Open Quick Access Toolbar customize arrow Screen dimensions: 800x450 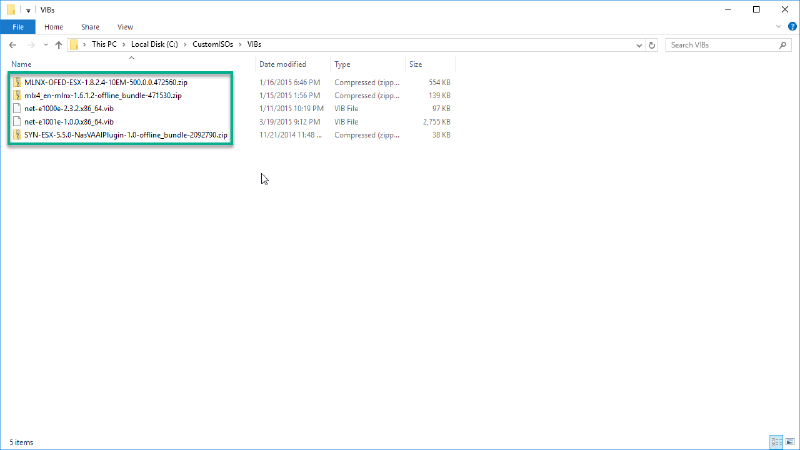(28, 10)
